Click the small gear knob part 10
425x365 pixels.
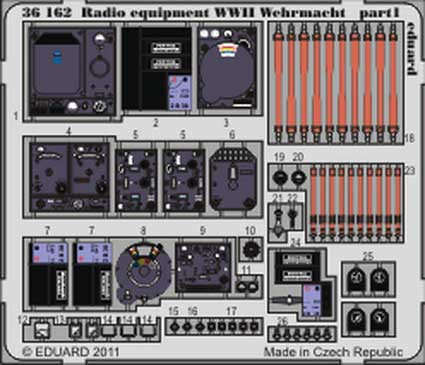251,249
